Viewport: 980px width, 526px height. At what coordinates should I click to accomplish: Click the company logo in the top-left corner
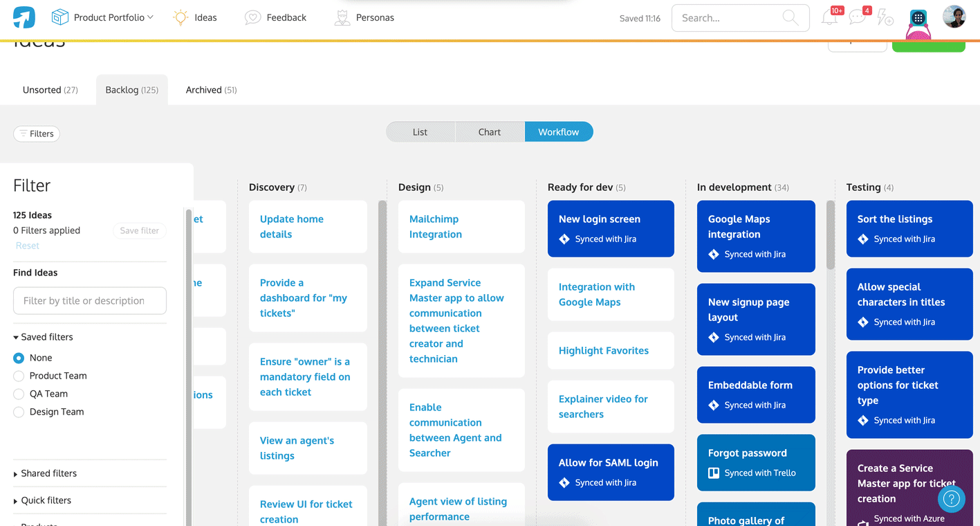(24, 17)
